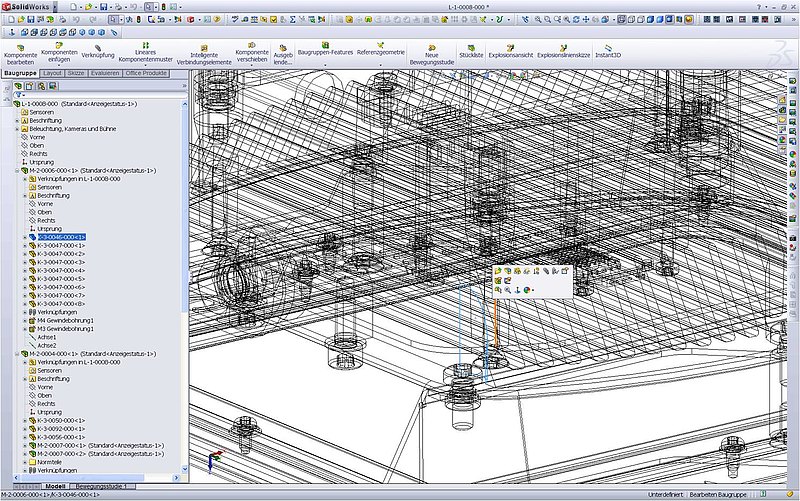Expand the K-3-0047-000<1> tree node

[24, 245]
